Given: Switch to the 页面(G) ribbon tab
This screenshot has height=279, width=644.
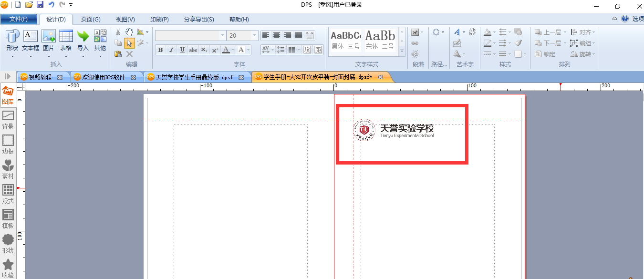Looking at the screenshot, I should [x=90, y=19].
